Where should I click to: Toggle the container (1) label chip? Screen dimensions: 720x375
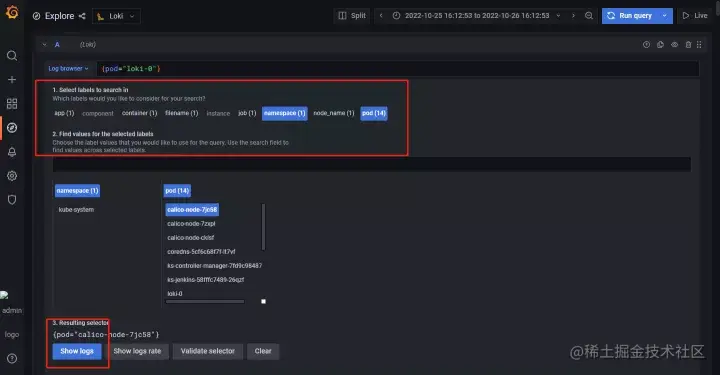[x=140, y=113]
